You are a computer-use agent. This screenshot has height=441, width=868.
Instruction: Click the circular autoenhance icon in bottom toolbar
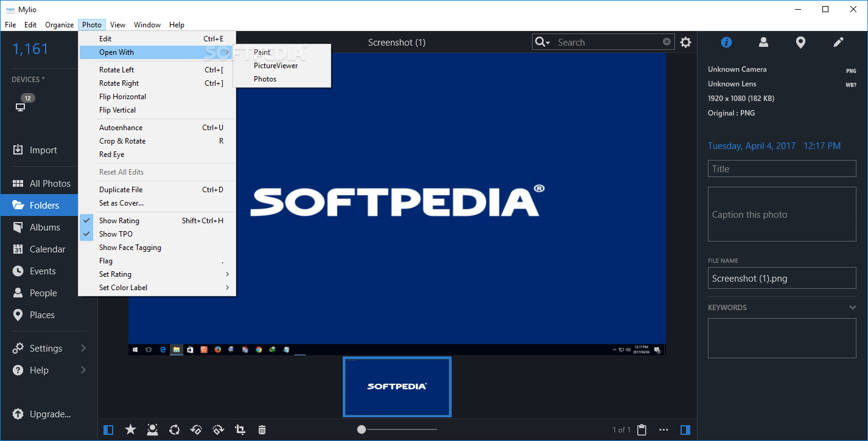(x=174, y=430)
